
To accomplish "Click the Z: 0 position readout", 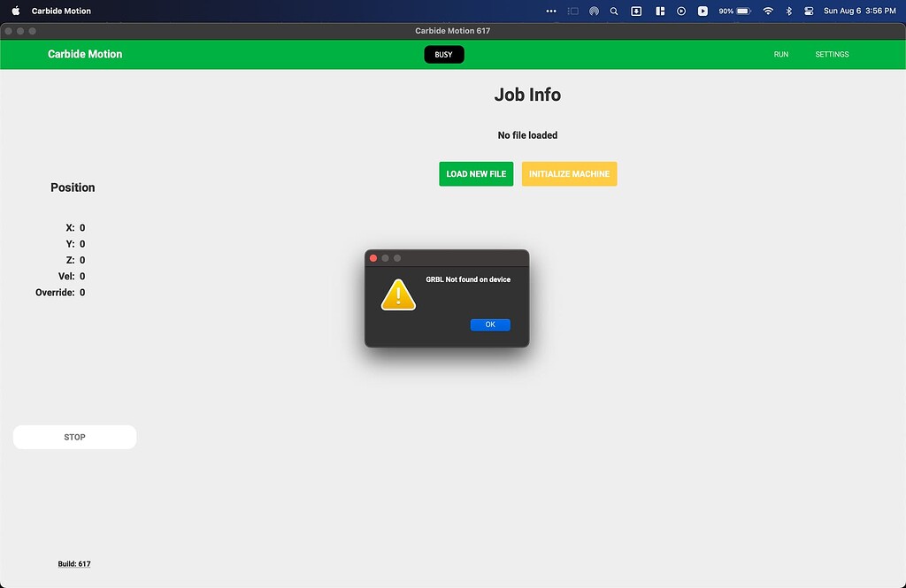I will 75,260.
